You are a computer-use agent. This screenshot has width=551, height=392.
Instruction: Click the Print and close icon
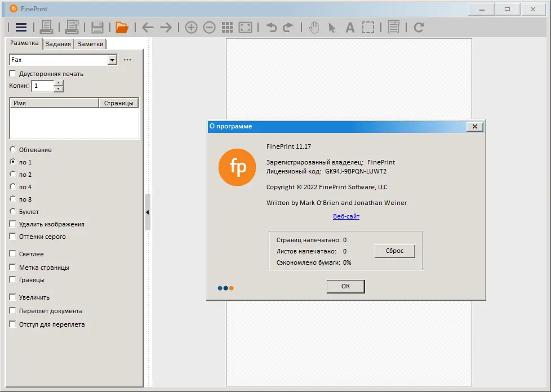pyautogui.click(x=72, y=27)
